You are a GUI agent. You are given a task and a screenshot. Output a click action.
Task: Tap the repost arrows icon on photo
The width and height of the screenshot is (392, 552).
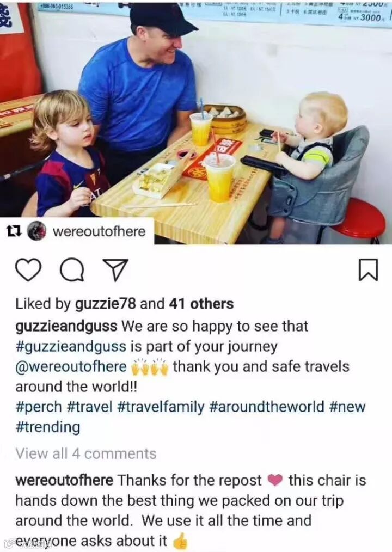(x=14, y=232)
